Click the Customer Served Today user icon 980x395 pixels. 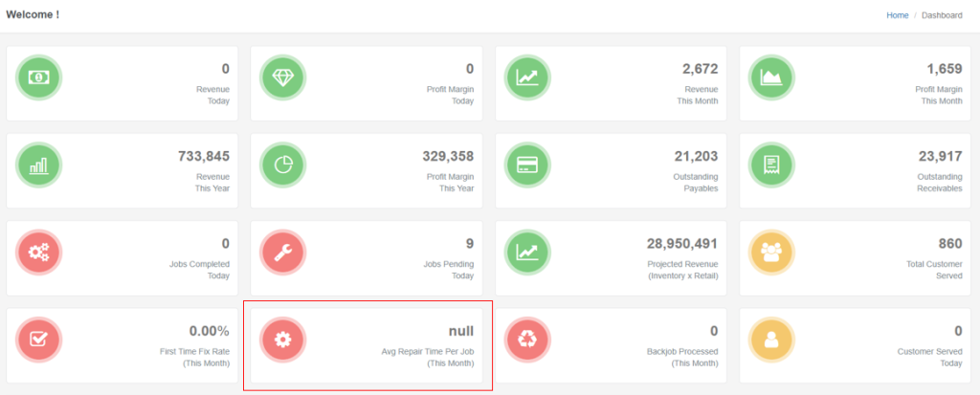click(771, 340)
